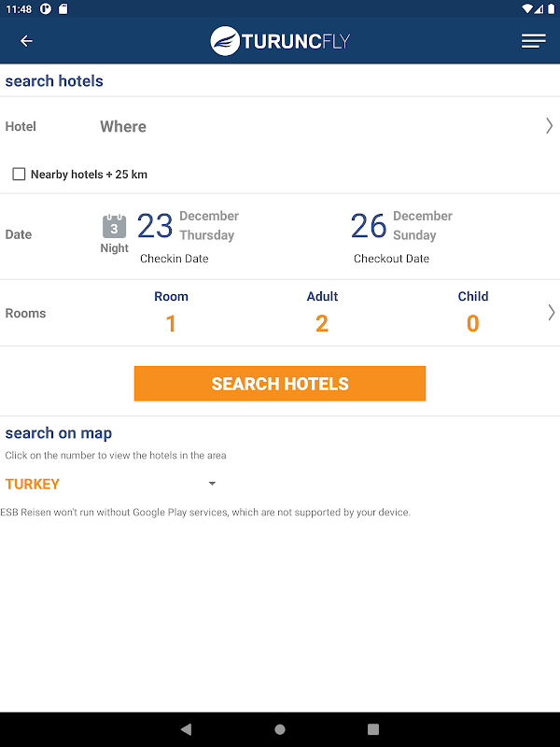This screenshot has height=747, width=560.
Task: Tap the search hotels section heading
Action: pos(54,81)
